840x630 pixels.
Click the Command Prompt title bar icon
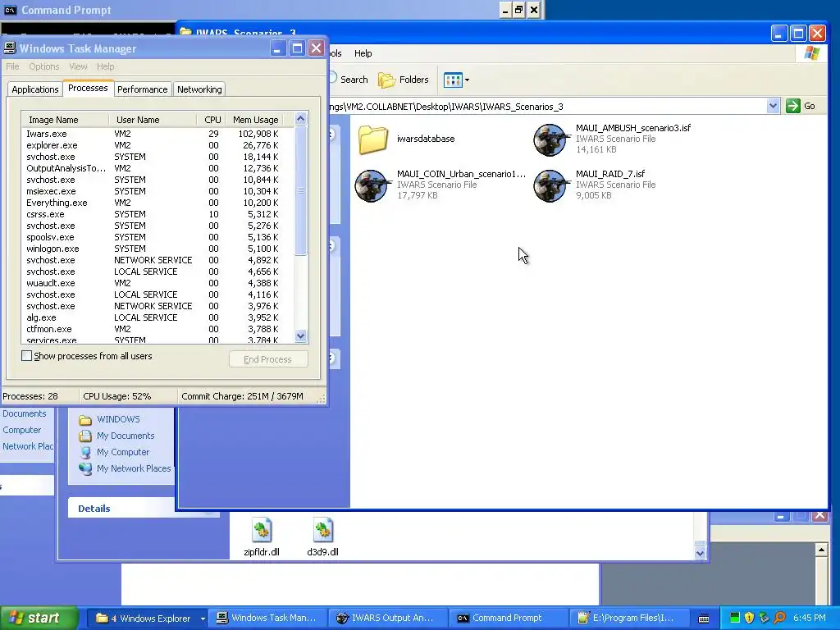10,10
